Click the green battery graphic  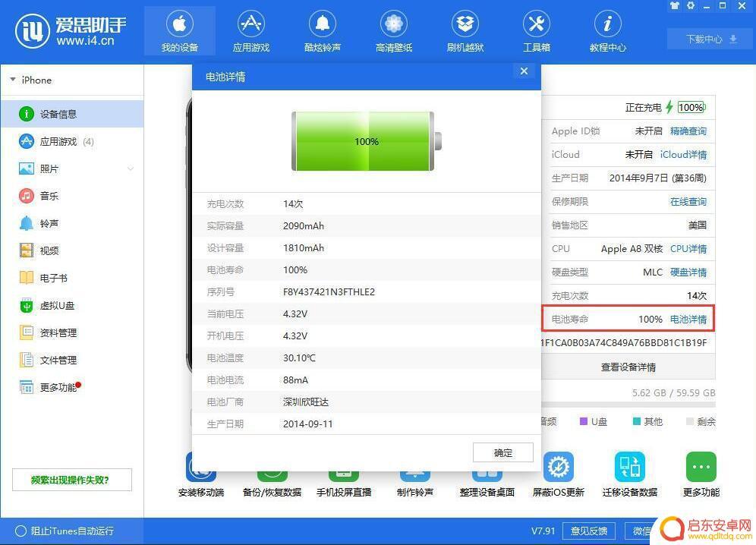tap(367, 141)
